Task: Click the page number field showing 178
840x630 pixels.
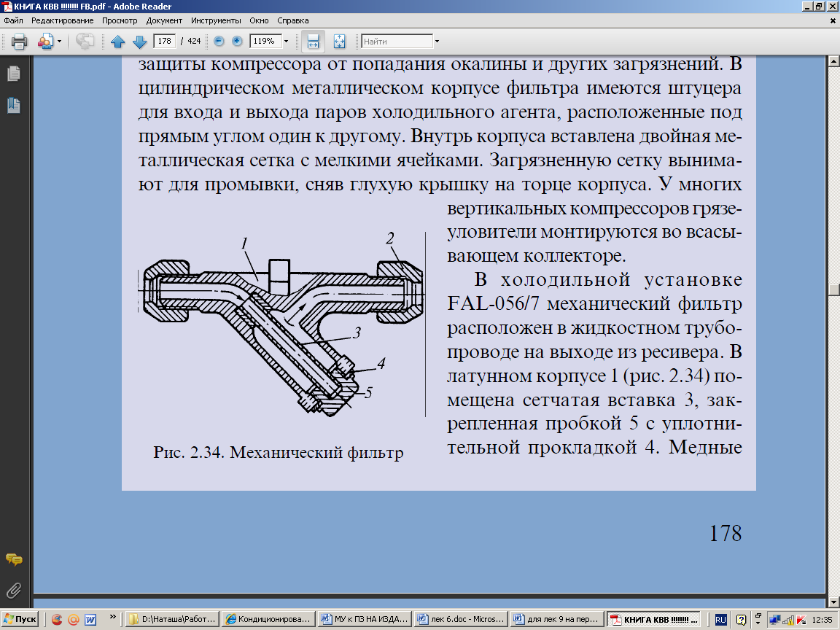Action: coord(165,41)
